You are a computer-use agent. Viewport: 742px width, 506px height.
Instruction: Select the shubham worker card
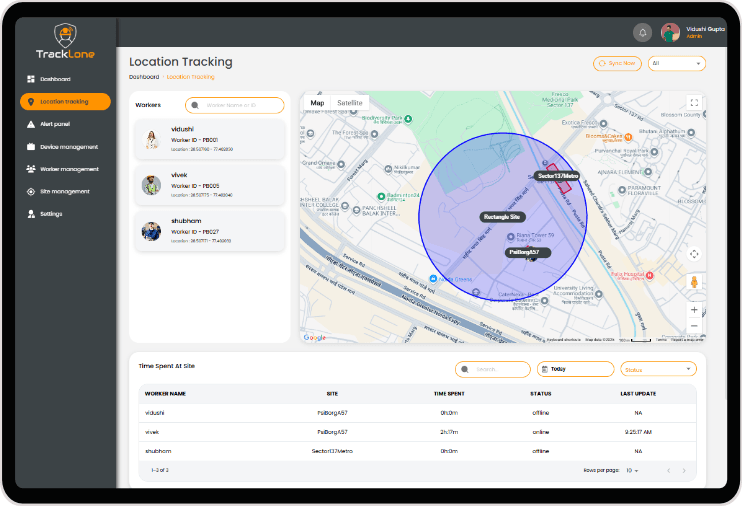[x=210, y=231]
